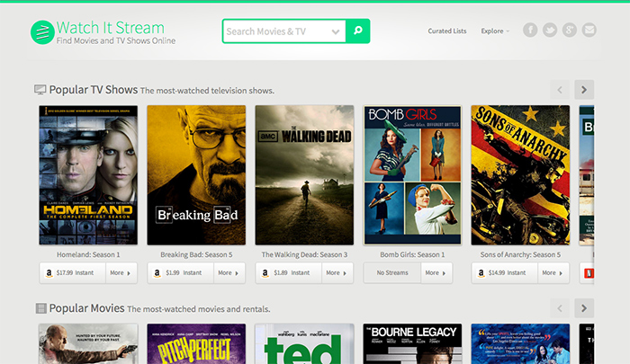Open More options for Homeland
630x364 pixels.
[121, 273]
